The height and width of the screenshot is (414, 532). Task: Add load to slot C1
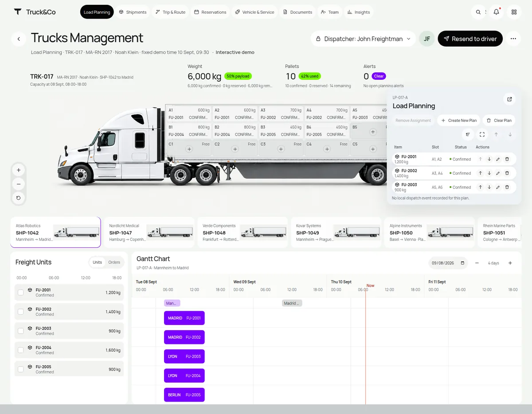pos(189,149)
